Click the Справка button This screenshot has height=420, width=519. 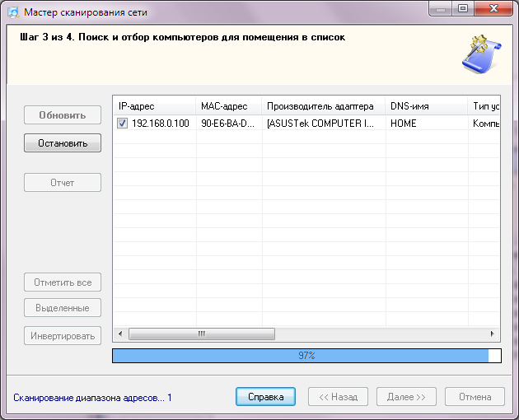tap(265, 396)
